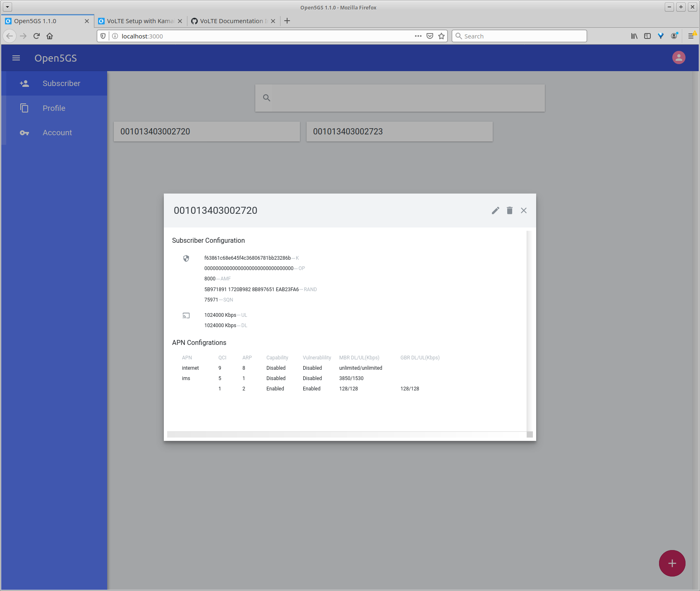Image resolution: width=700 pixels, height=591 pixels.
Task: Show site information icon in URL bar
Action: click(115, 36)
